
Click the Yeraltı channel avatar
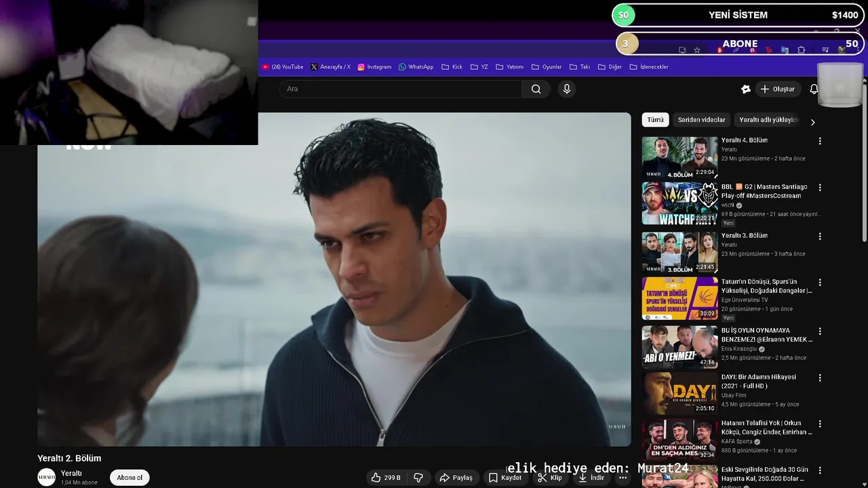click(x=46, y=477)
